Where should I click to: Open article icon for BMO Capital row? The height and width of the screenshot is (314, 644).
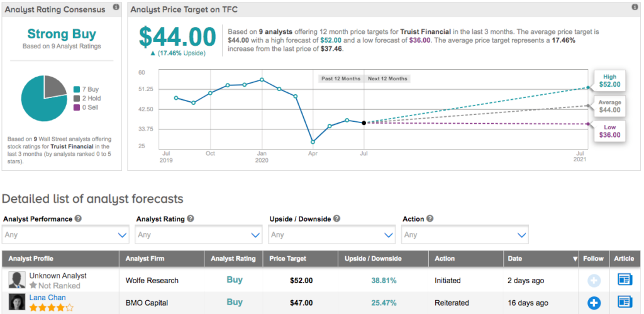(x=625, y=303)
